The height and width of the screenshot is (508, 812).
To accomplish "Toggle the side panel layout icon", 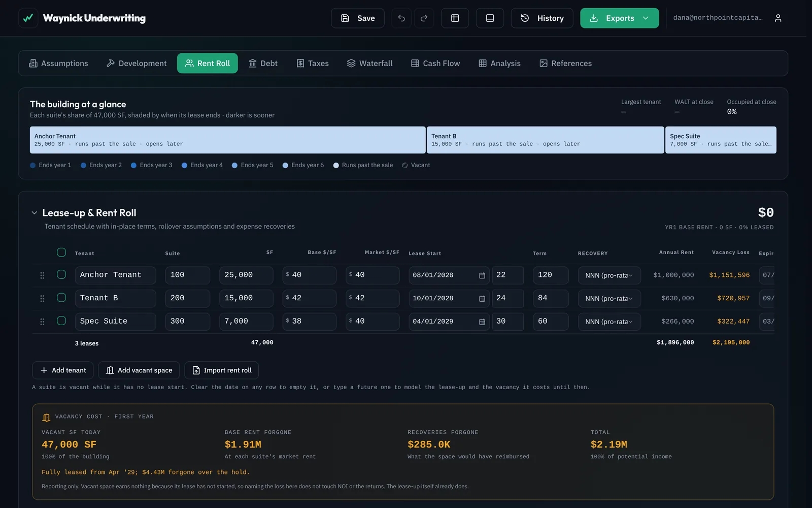I will [455, 18].
